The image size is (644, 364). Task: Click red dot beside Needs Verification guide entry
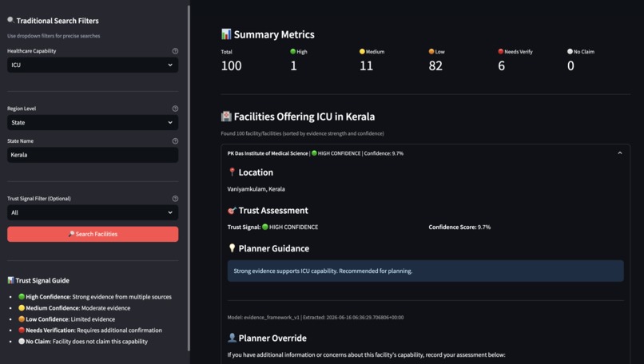[x=22, y=330]
